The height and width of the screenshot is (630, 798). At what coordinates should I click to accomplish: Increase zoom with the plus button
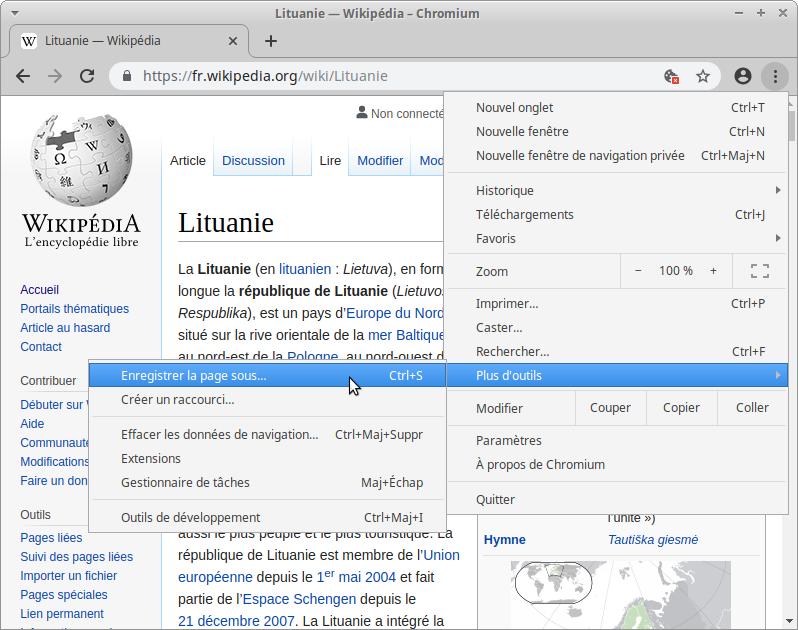(x=713, y=271)
